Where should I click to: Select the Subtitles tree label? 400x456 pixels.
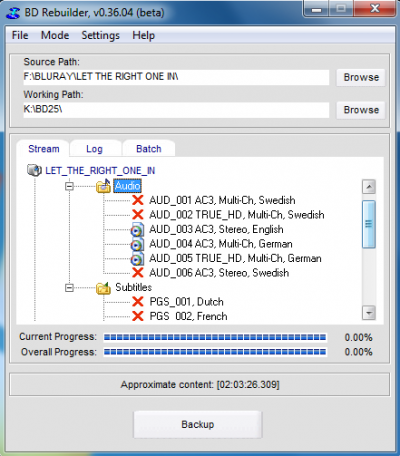coord(133,287)
